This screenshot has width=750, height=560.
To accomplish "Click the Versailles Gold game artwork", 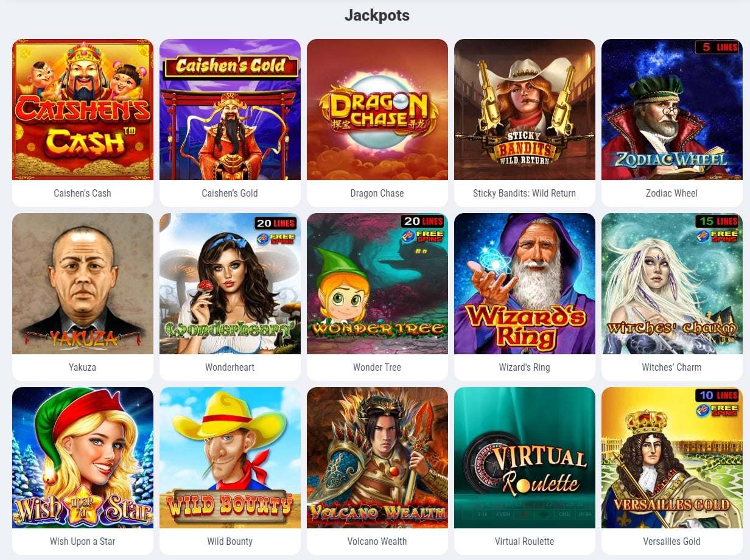I will (x=672, y=458).
